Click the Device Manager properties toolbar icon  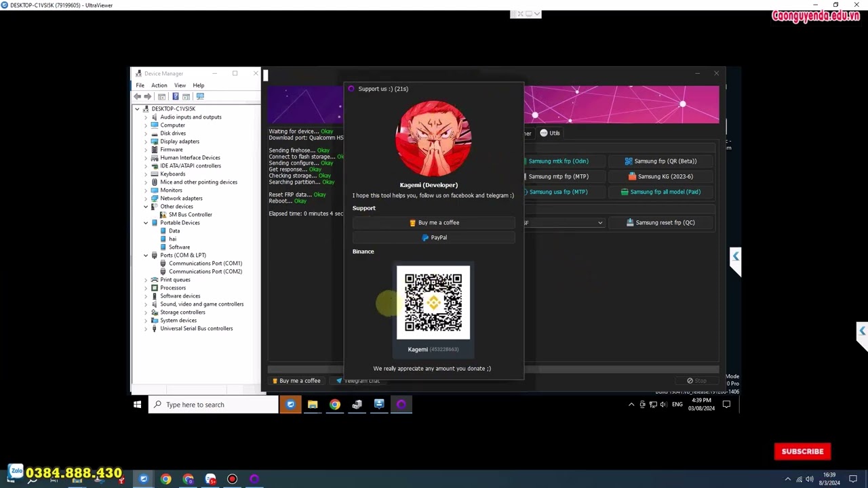click(162, 97)
